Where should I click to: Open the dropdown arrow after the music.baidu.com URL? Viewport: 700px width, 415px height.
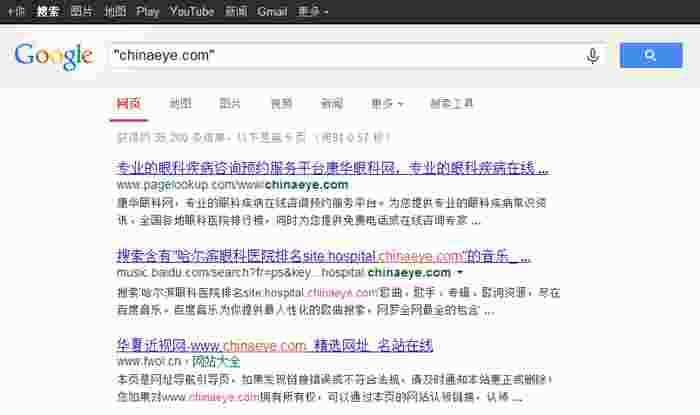460,272
